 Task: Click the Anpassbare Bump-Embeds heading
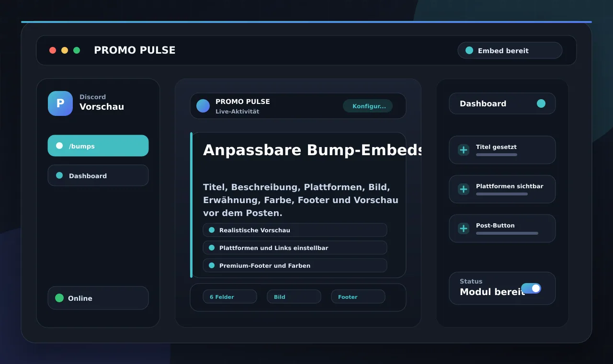[312, 150]
